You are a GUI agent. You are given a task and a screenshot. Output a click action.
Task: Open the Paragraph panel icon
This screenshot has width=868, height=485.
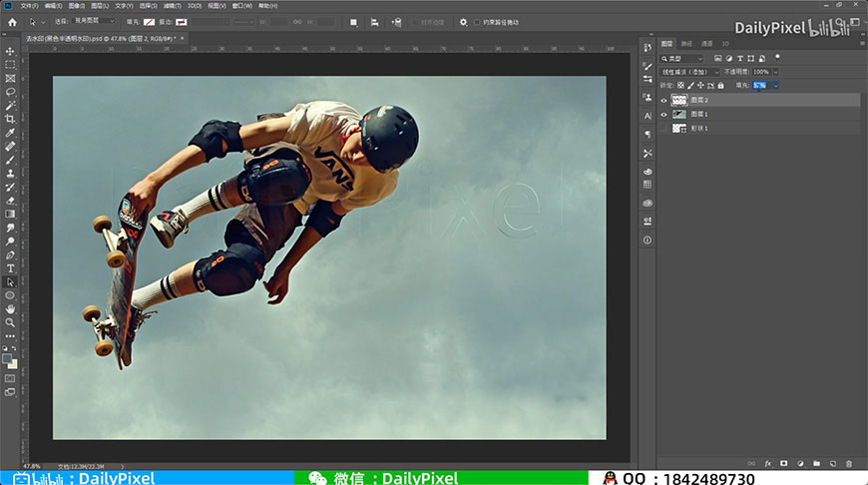(648, 134)
